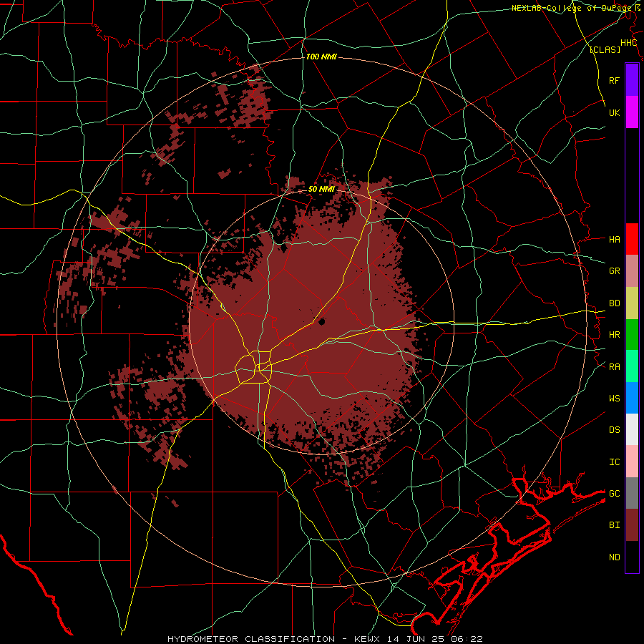Screen dimensions: 644x644
Task: Click the HA legend label
Action: [614, 239]
